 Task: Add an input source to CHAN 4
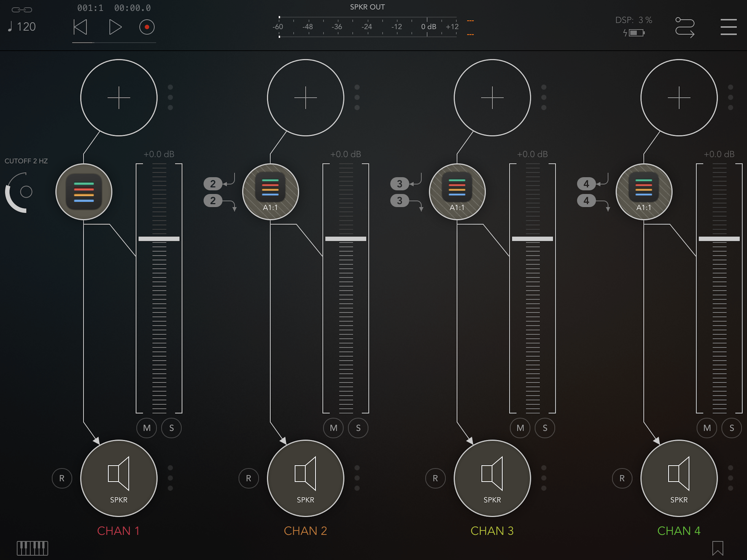click(679, 98)
